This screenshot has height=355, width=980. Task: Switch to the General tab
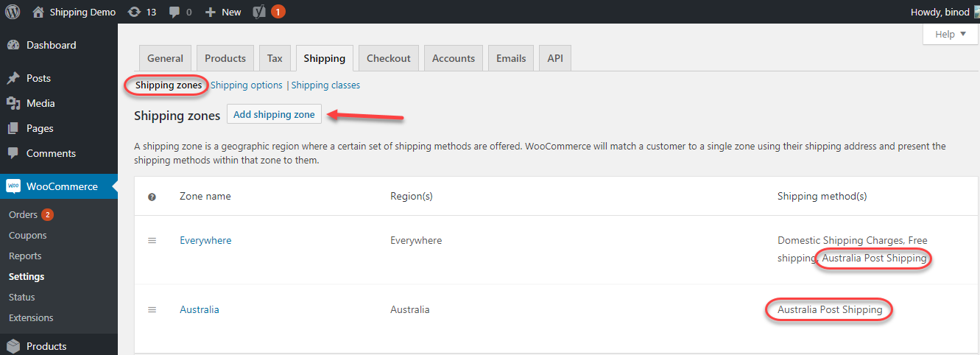pyautogui.click(x=165, y=58)
